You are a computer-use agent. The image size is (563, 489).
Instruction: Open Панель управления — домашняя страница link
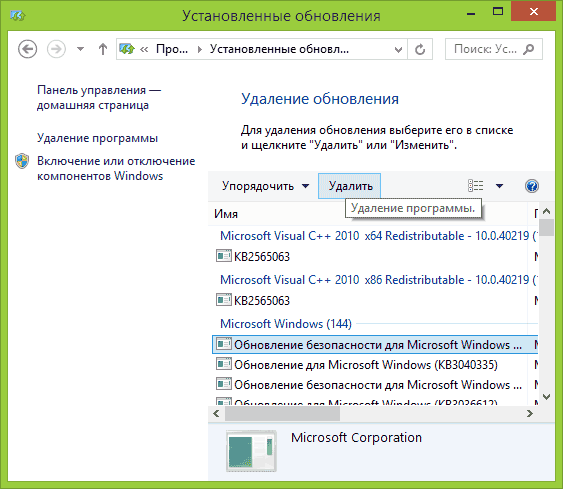pos(99,97)
